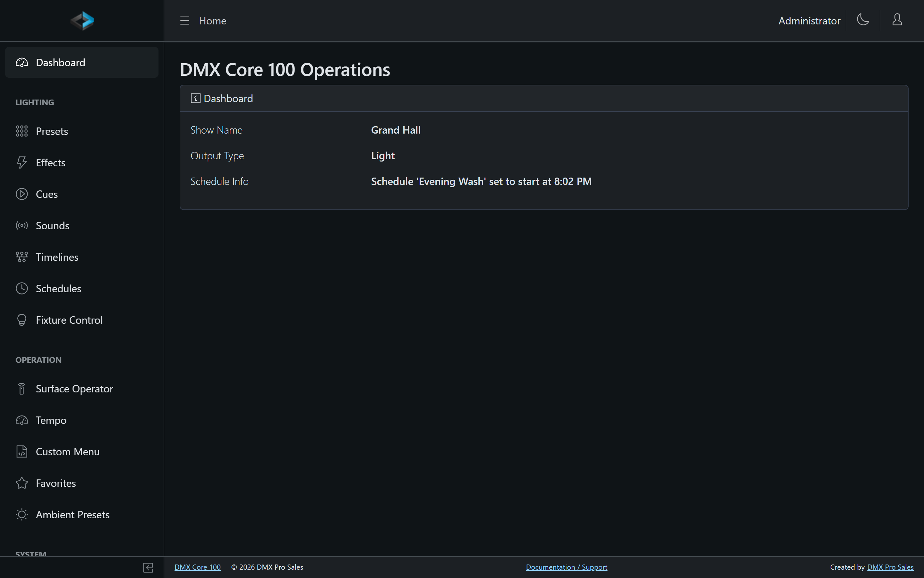Click the 'Show Name' label
This screenshot has height=578, width=924.
pyautogui.click(x=217, y=130)
